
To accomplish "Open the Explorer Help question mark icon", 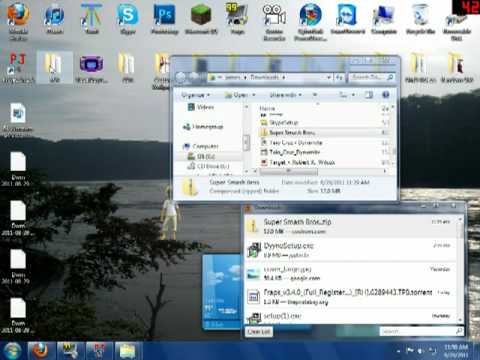I will pyautogui.click(x=386, y=95).
